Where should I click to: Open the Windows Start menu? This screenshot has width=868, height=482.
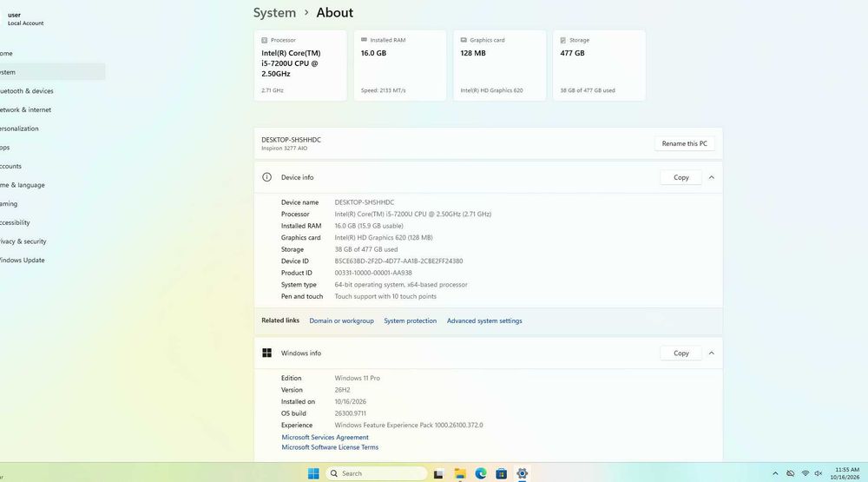coord(313,473)
